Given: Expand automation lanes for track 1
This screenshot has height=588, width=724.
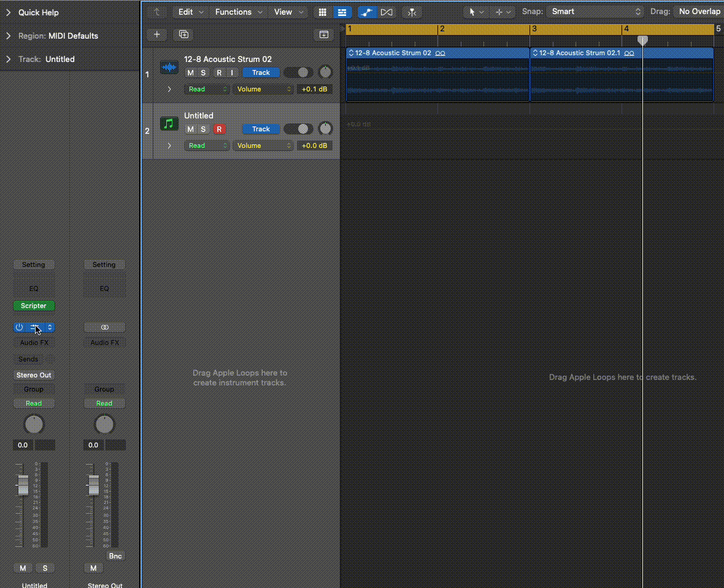Looking at the screenshot, I should pos(169,89).
